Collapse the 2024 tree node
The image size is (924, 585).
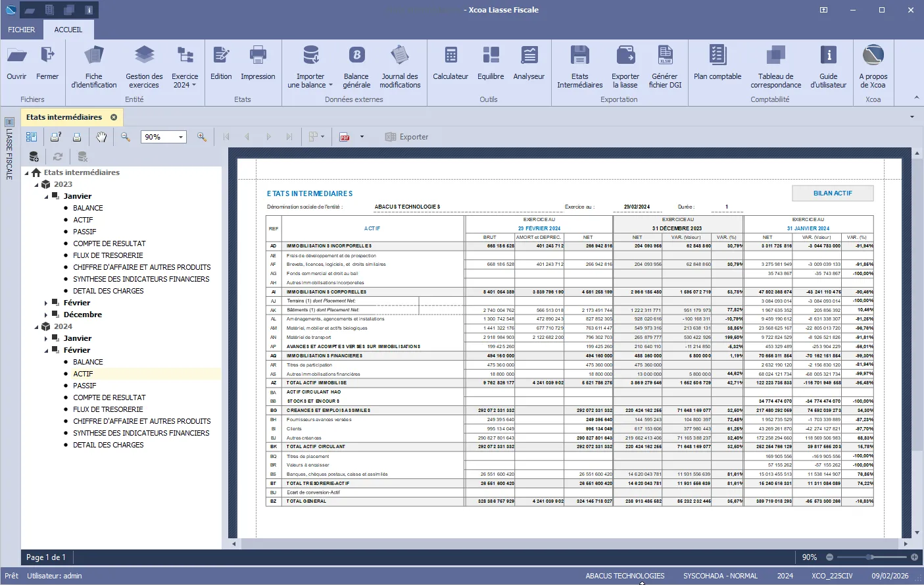pos(37,327)
